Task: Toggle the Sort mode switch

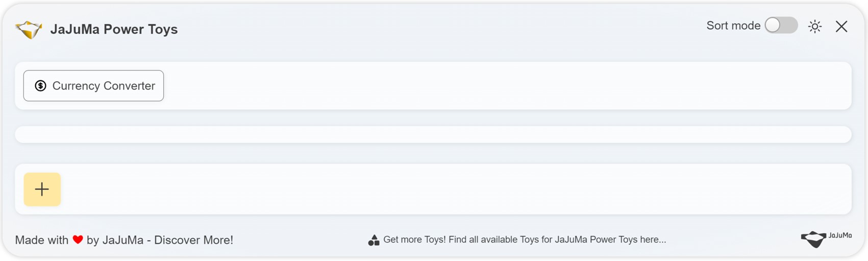Action: pos(781,25)
